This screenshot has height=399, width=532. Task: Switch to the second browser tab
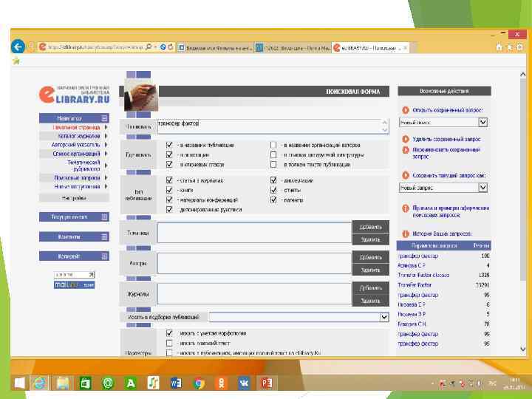[293, 48]
